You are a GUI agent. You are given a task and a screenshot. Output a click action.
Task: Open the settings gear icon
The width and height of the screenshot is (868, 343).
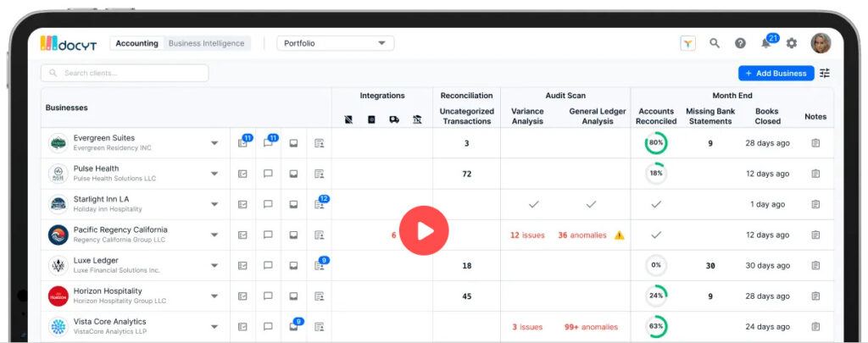792,43
